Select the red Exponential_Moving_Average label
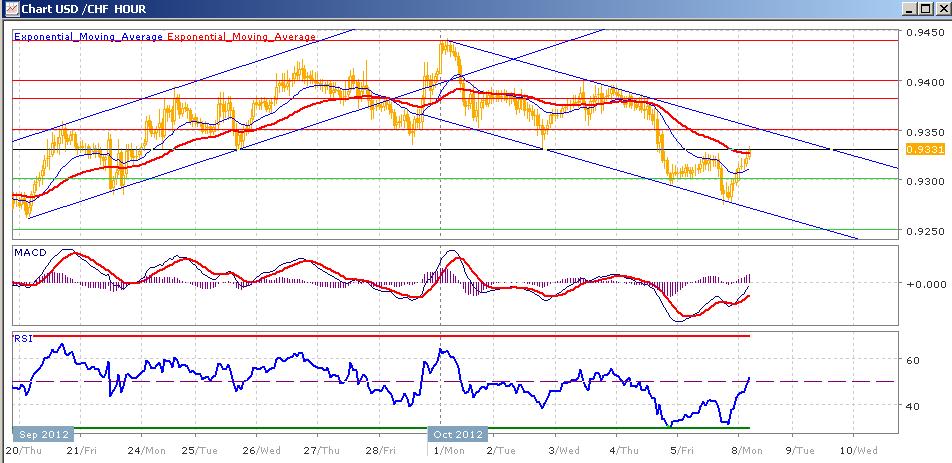952x463 pixels. [241, 37]
